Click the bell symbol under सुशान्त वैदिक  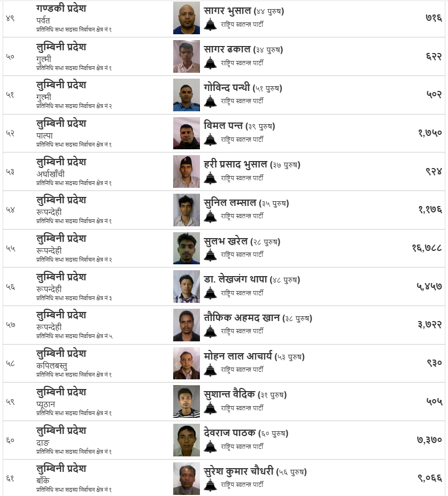pos(210,408)
